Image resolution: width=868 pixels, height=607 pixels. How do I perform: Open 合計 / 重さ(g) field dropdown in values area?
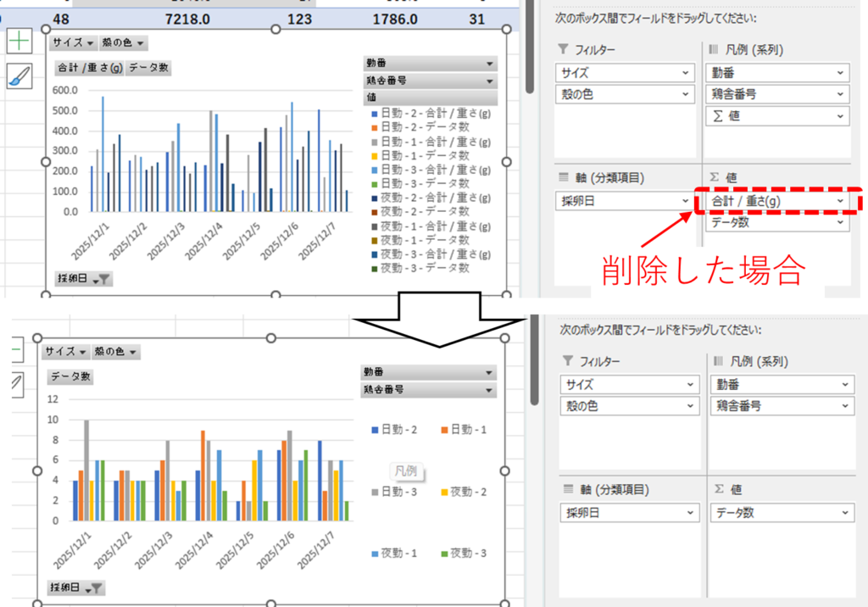[x=840, y=200]
